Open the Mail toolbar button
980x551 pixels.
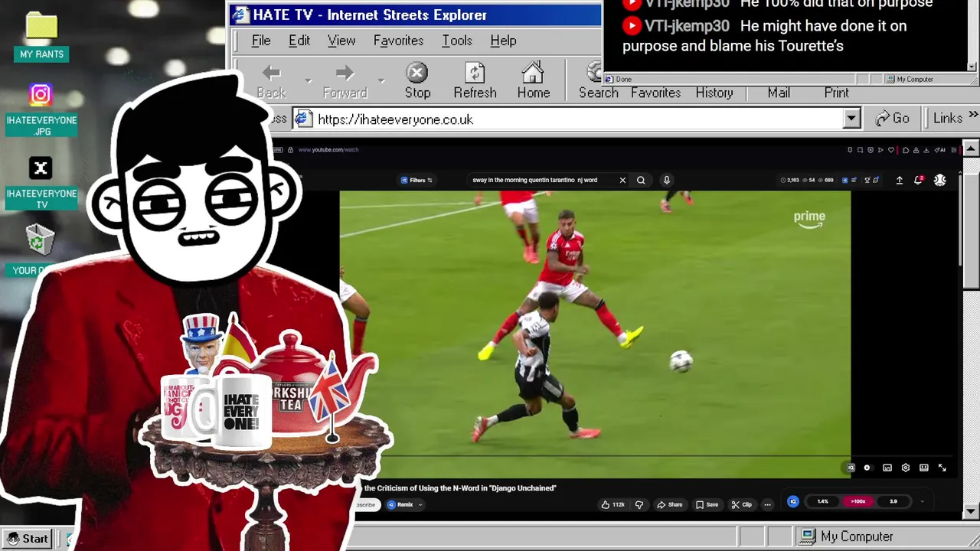coord(779,93)
